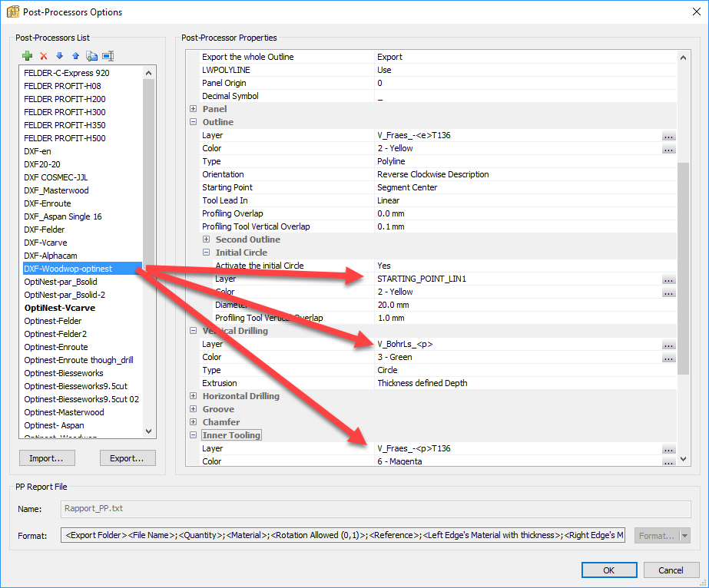The height and width of the screenshot is (588, 709).
Task: Select FELDER PROFIT-H08 post-processor
Action: click(62, 86)
